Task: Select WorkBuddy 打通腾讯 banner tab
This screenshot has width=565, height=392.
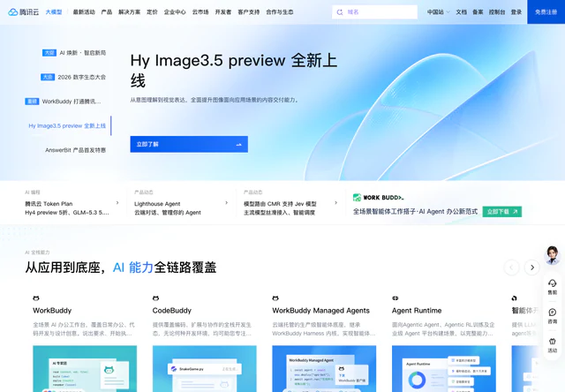Action: 63,102
